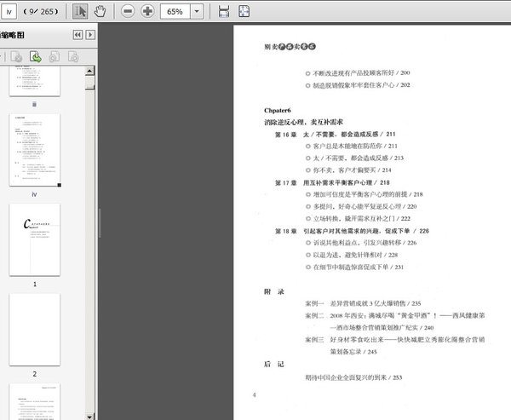Select the thumbnail for page iv

coord(35,150)
